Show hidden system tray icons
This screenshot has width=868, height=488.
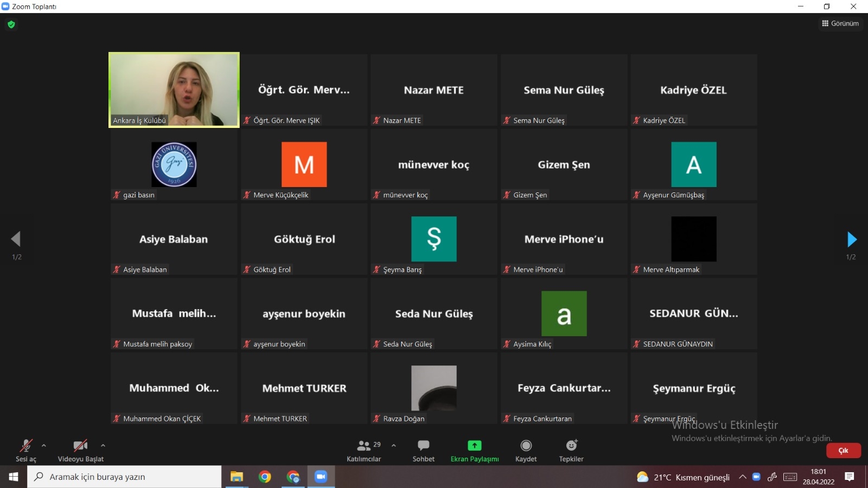pos(743,477)
